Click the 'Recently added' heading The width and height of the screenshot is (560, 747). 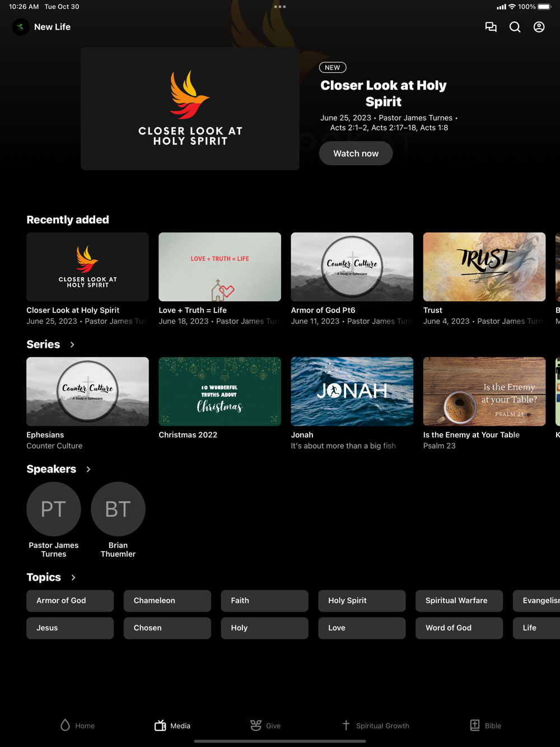[68, 220]
